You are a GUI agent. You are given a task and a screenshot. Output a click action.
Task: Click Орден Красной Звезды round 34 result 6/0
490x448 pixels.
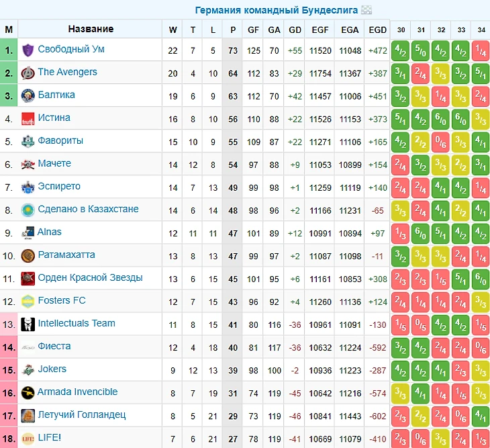click(x=481, y=278)
